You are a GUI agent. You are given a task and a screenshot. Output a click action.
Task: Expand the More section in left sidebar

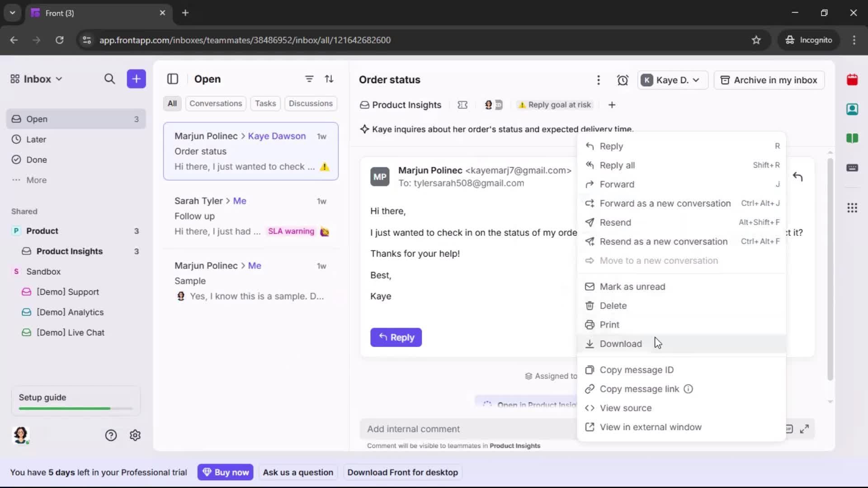(x=37, y=180)
